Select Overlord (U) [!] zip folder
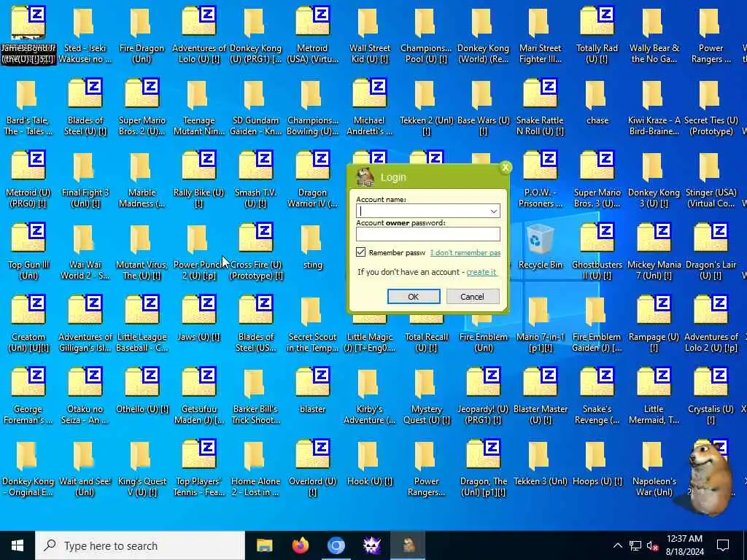 click(312, 470)
